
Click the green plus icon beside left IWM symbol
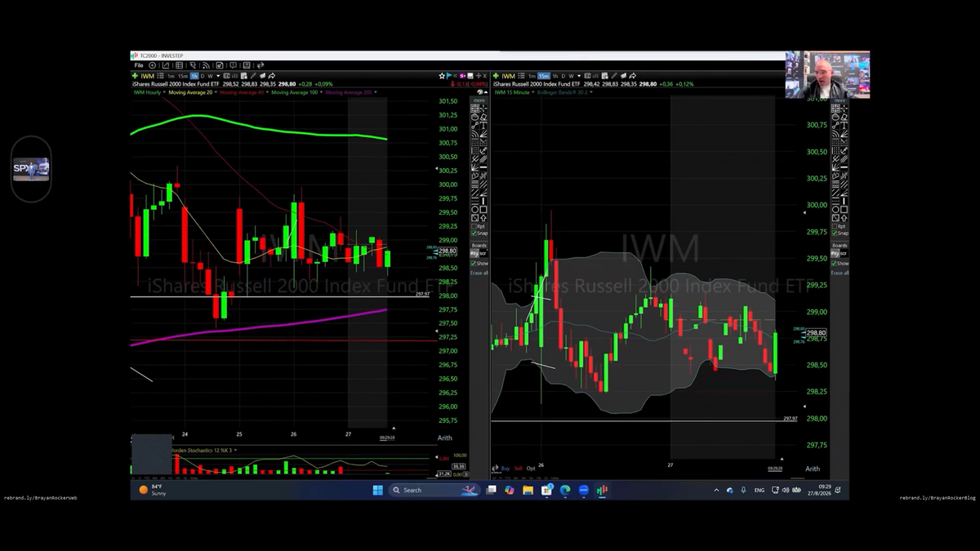136,76
